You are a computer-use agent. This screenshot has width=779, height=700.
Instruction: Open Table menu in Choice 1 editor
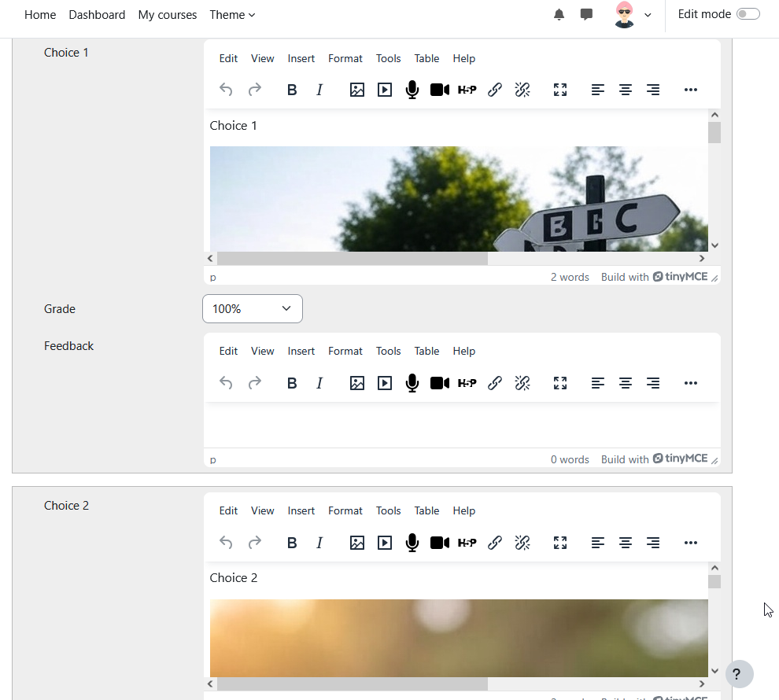426,58
